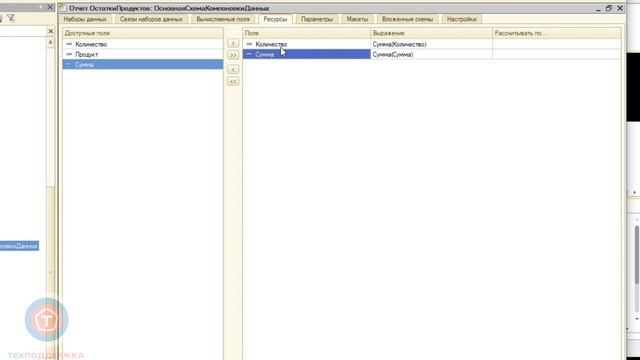The height and width of the screenshot is (360, 640).
Task: Open the Макеты tab
Action: (x=357, y=19)
